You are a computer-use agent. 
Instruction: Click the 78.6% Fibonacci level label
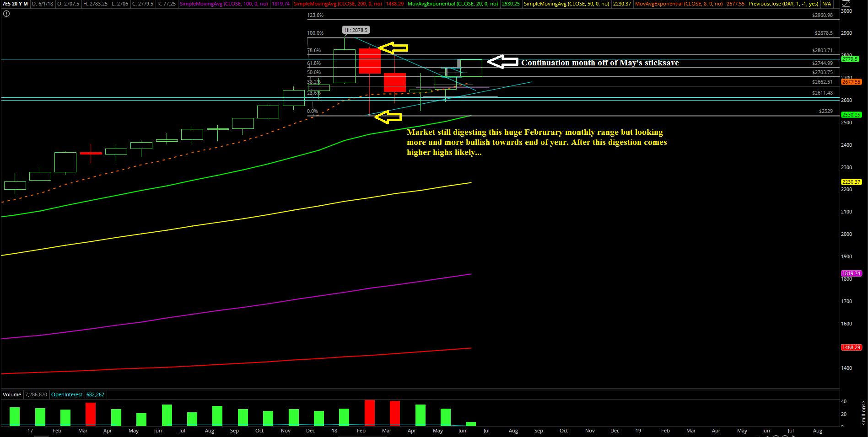tap(314, 50)
